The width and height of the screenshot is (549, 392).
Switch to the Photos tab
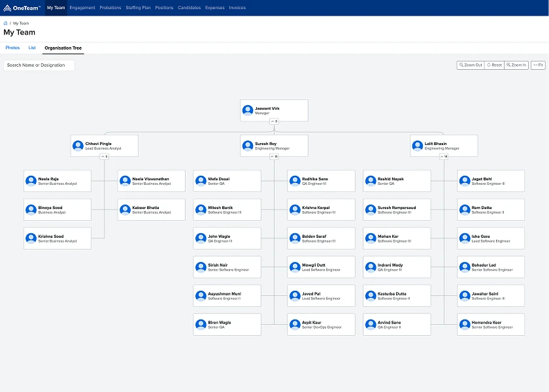click(x=12, y=48)
